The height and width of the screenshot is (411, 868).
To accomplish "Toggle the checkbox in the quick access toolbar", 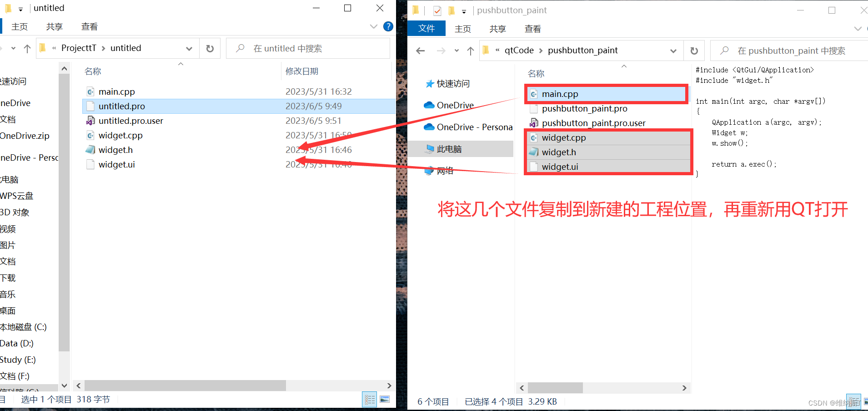I will [437, 10].
